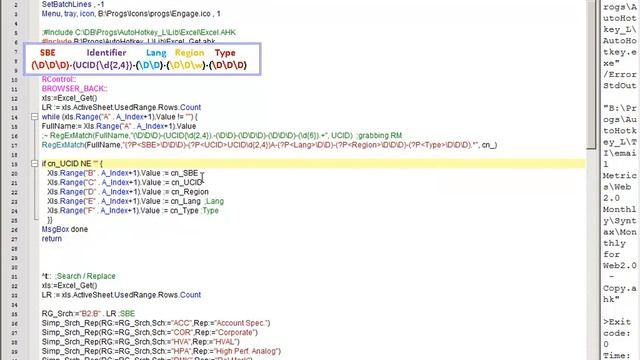Click the RegExMatch named-groups line ending cn_)
Viewport: 640px width, 360px height.
[x=269, y=145]
